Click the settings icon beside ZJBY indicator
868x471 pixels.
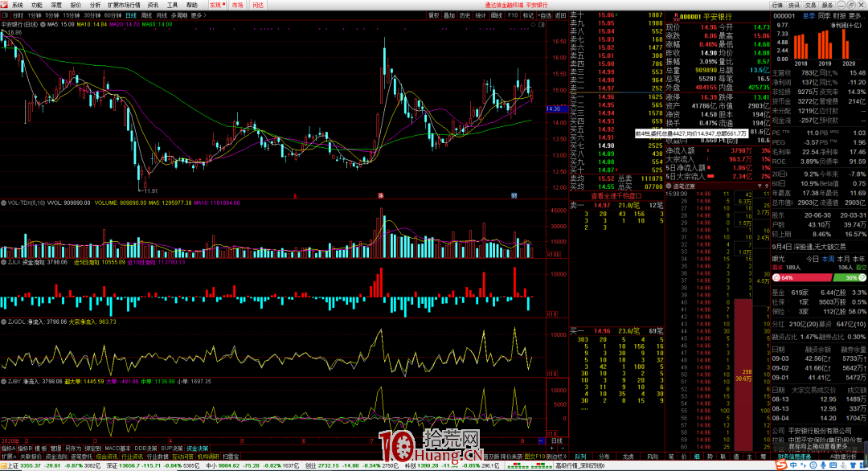[x=3, y=381]
